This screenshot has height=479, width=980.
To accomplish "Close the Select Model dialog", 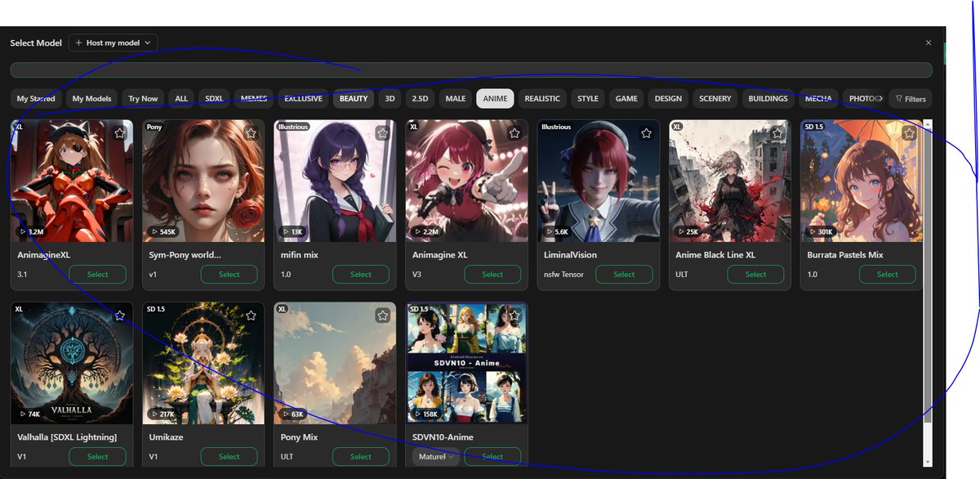I will [x=929, y=43].
